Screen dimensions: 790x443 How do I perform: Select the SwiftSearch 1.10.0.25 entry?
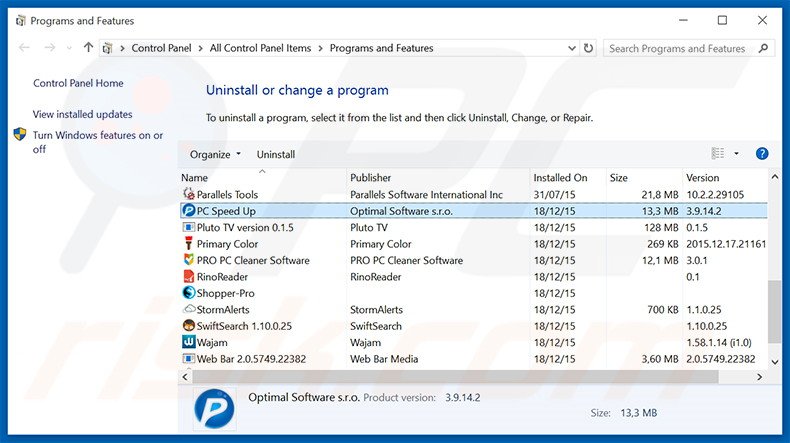244,326
